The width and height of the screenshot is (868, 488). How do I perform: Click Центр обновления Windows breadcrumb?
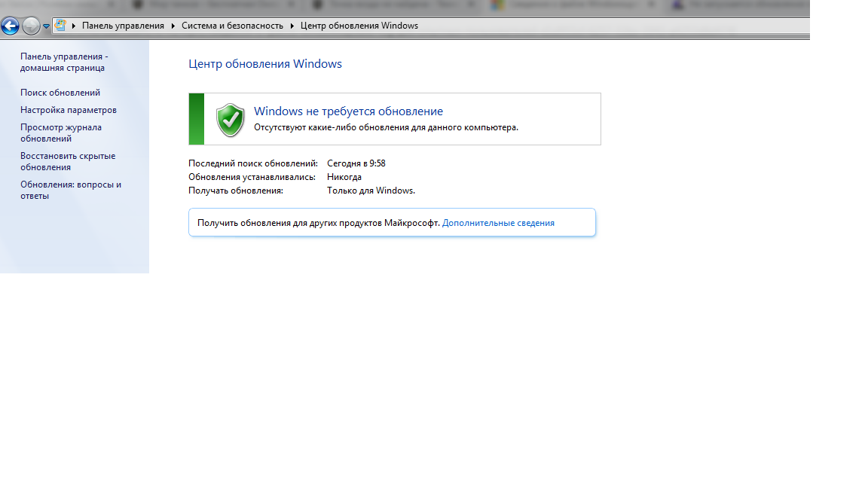(359, 26)
